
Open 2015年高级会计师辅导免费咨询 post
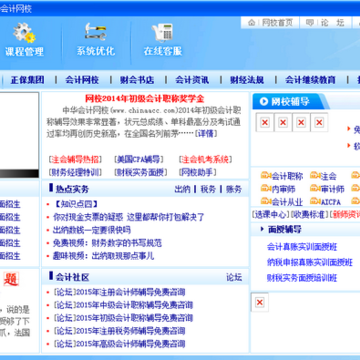coord(131,344)
